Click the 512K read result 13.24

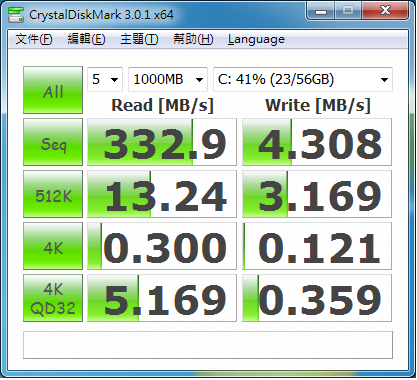pos(162,194)
